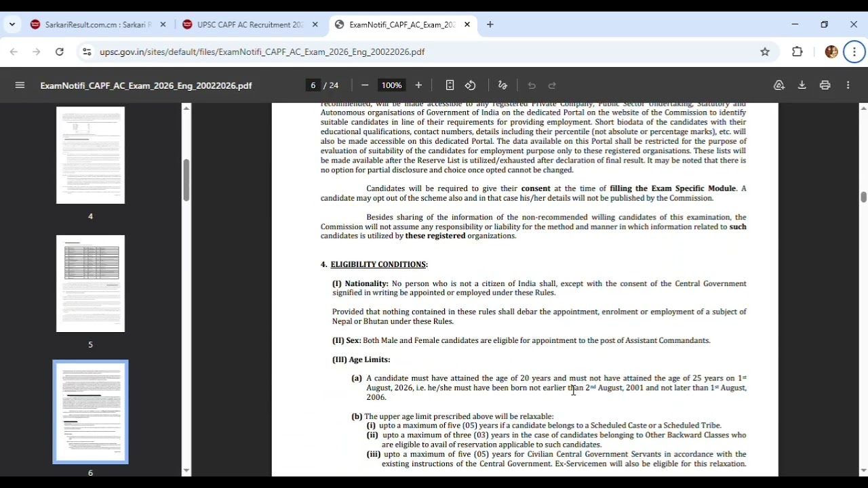Screen dimensions: 868x488
Task: Click the bold word "consent" in the document
Action: pyautogui.click(x=536, y=188)
